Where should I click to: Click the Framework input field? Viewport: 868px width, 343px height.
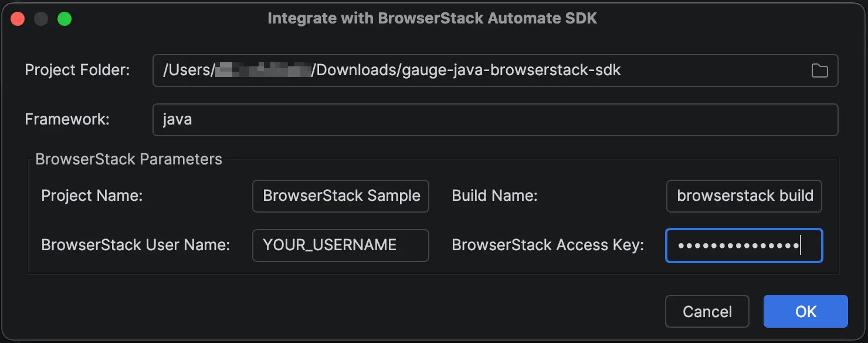495,120
